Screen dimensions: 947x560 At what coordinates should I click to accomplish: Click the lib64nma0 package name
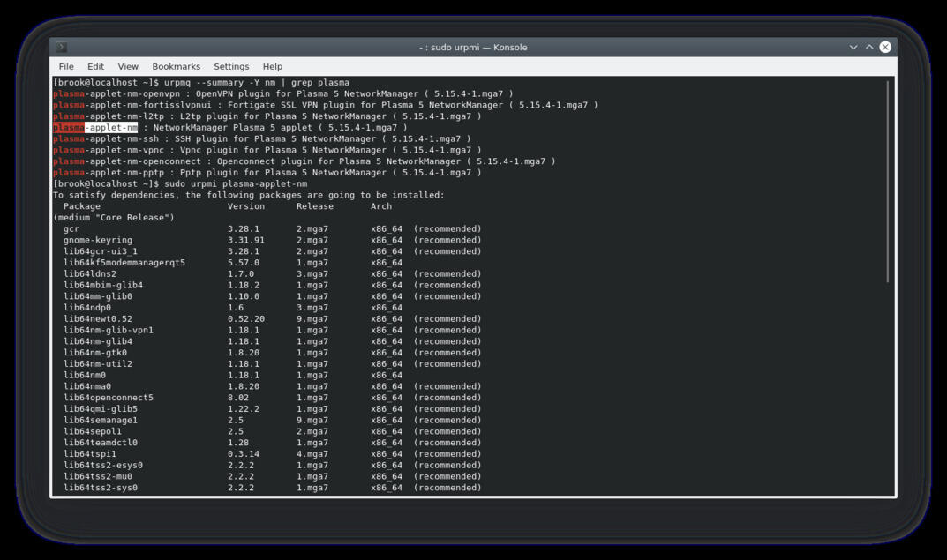click(87, 387)
